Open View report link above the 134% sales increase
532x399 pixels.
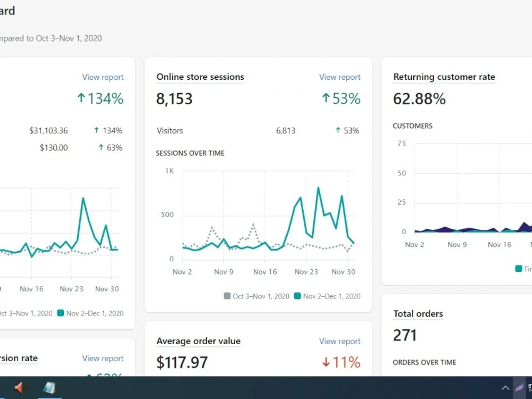(x=103, y=77)
